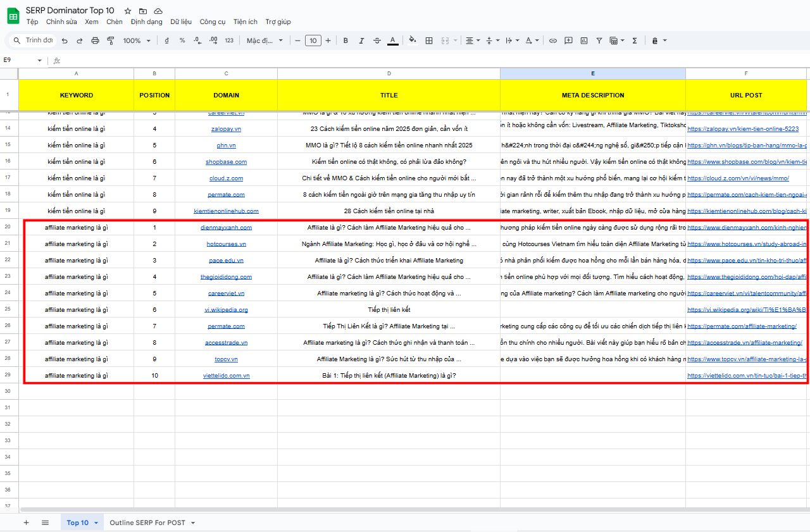Open the horizontal align dropdown

(x=473, y=40)
